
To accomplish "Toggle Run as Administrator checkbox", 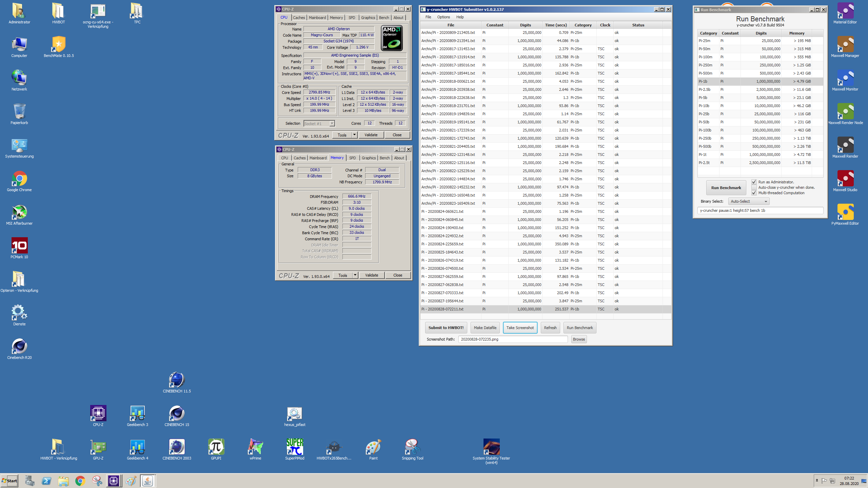I will pyautogui.click(x=754, y=182).
